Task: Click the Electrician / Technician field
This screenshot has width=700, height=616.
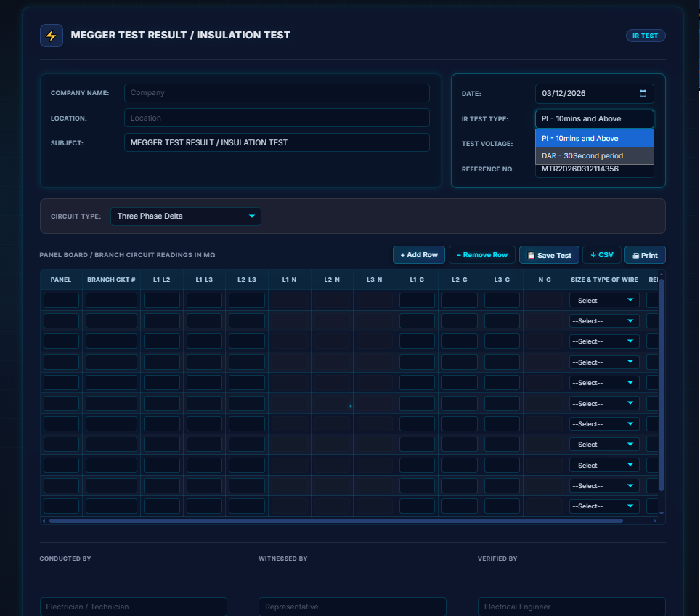Action: (134, 607)
